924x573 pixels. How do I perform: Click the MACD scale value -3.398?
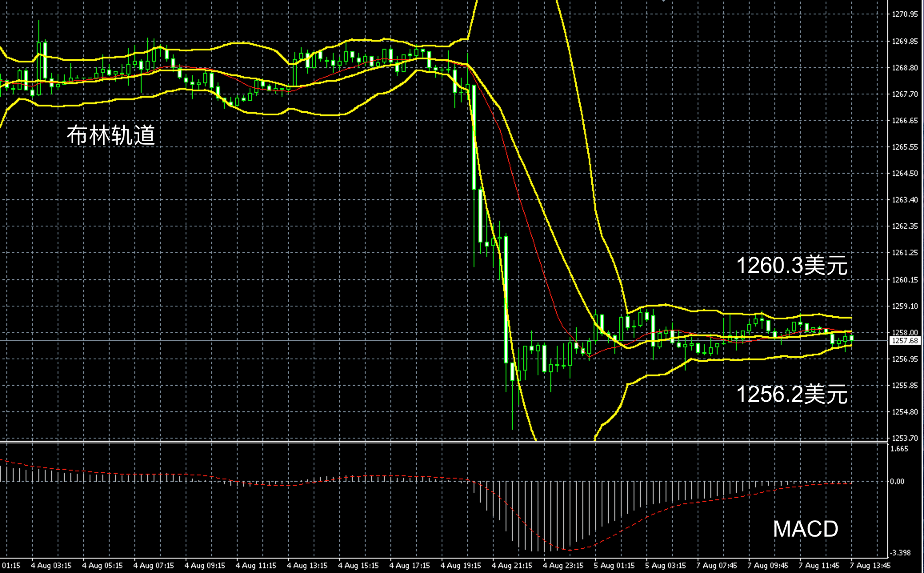pyautogui.click(x=901, y=553)
